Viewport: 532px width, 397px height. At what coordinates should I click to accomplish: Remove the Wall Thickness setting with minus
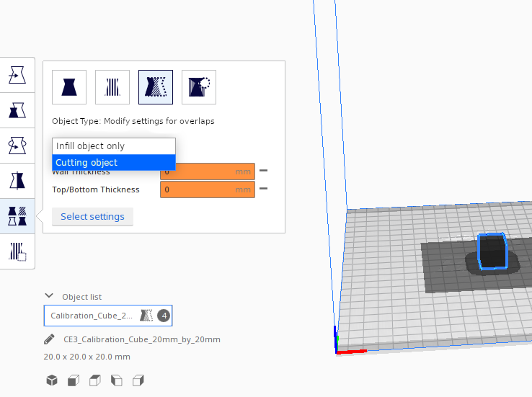tap(263, 171)
